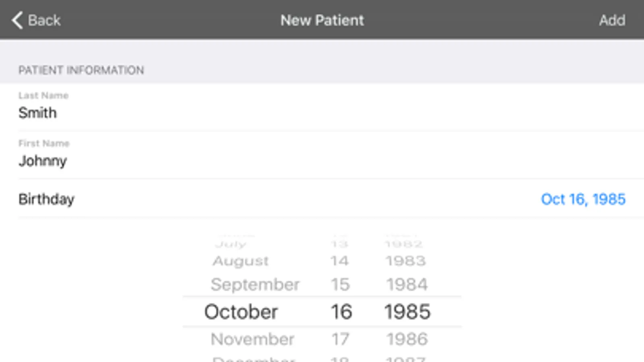Choose year 1984 in the picker
Viewport: 644px width, 362px height.
(x=407, y=284)
